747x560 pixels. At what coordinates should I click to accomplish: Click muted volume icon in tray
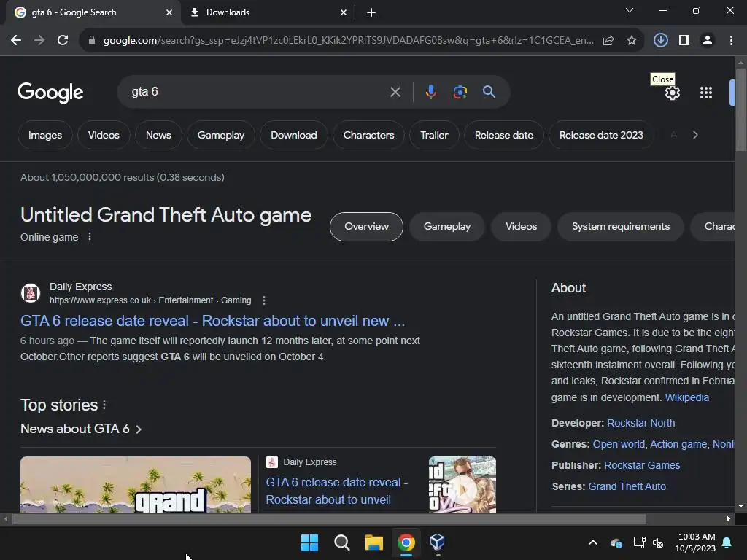(658, 542)
